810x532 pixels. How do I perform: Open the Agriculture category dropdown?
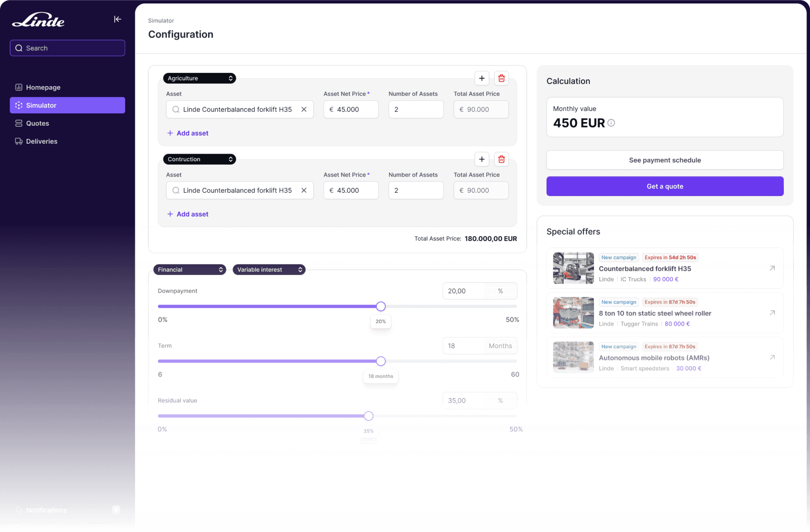(199, 78)
